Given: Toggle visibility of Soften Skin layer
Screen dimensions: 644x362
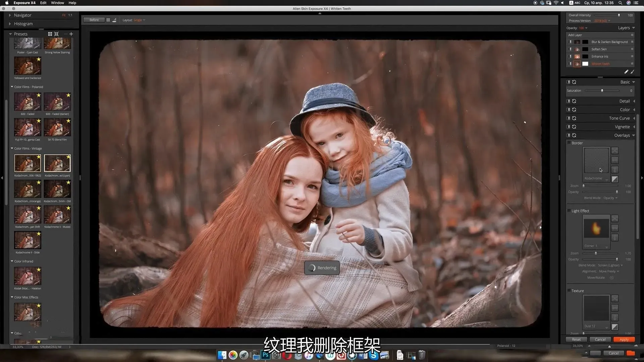Looking at the screenshot, I should (x=570, y=49).
